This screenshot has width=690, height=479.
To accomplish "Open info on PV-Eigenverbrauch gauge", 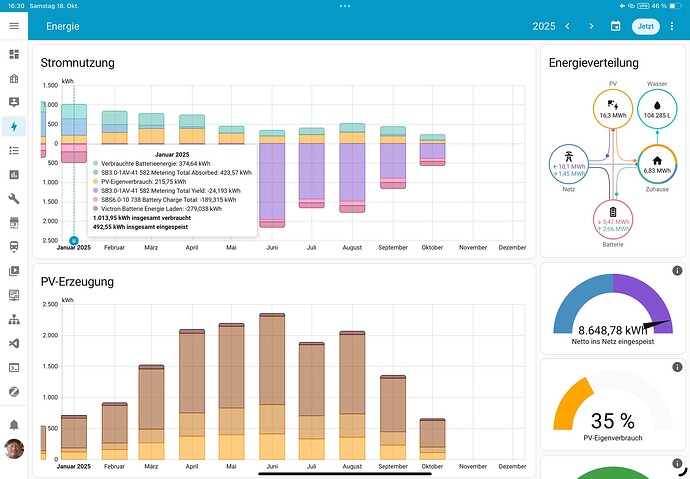I will [677, 367].
